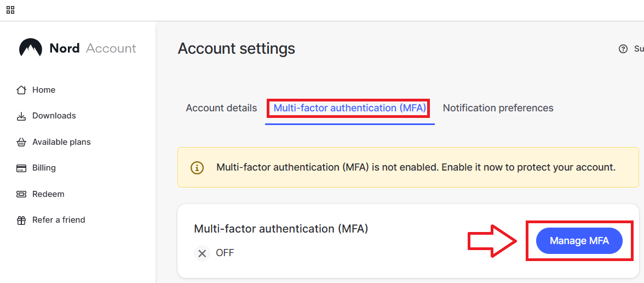
Task: Click the Home house icon in sidebar
Action: [x=21, y=90]
